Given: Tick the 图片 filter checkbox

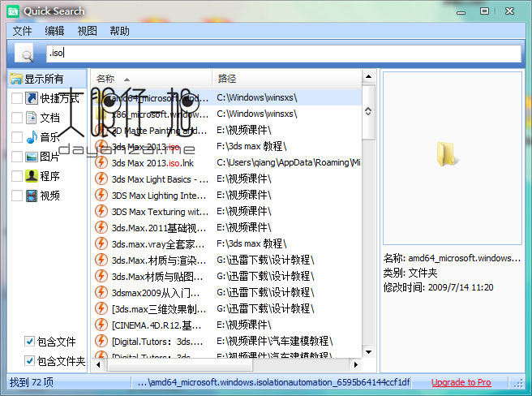Looking at the screenshot, I should pos(17,157).
